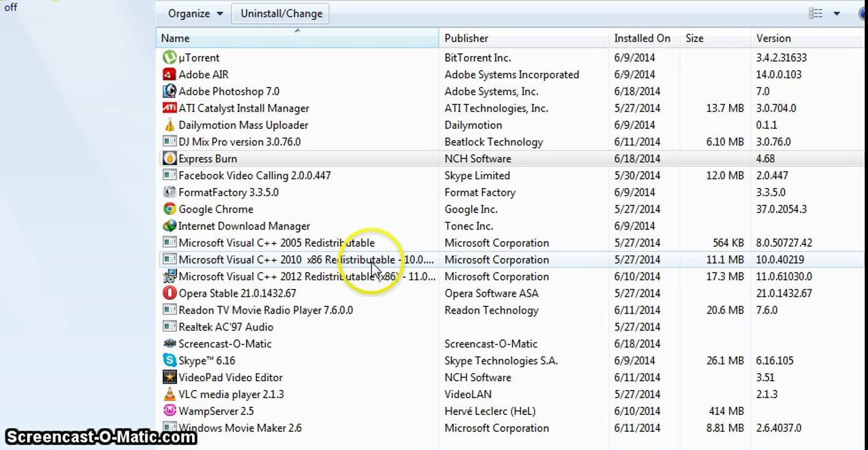Click the change view icon in the toolbar
This screenshot has height=450, width=868.
pos(815,13)
